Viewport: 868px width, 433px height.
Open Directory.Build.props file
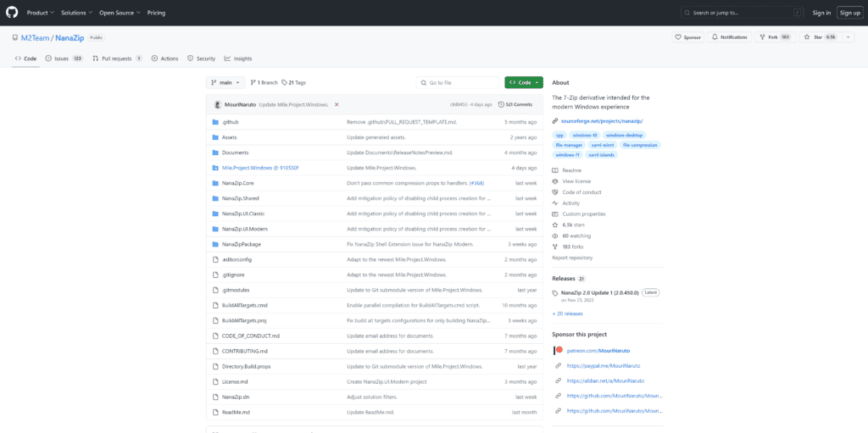click(x=247, y=367)
